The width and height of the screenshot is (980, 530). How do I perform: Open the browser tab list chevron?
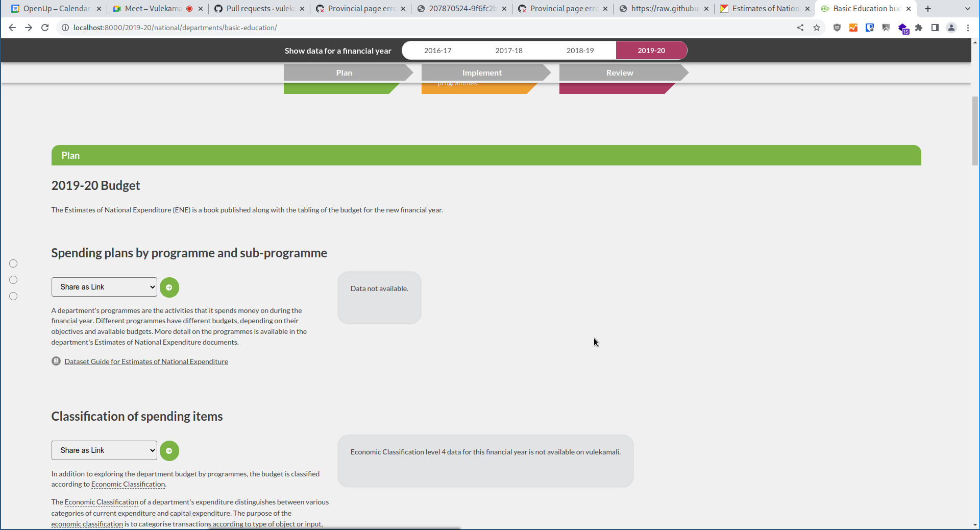[968, 9]
